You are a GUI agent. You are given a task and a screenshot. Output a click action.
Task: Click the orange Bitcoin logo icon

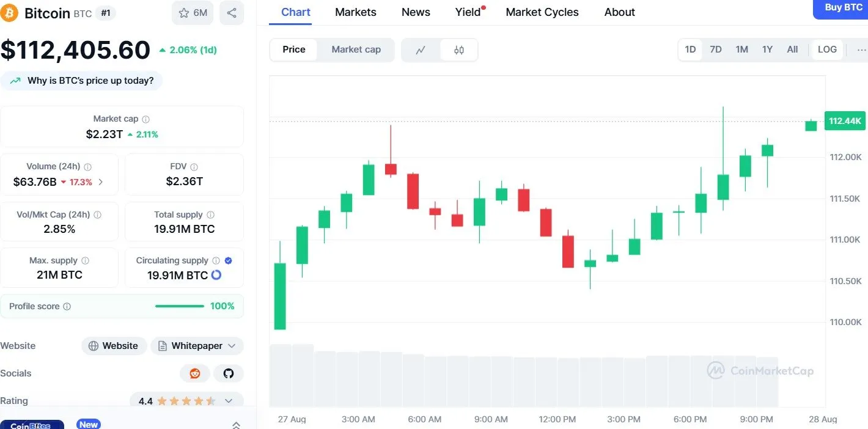click(9, 13)
